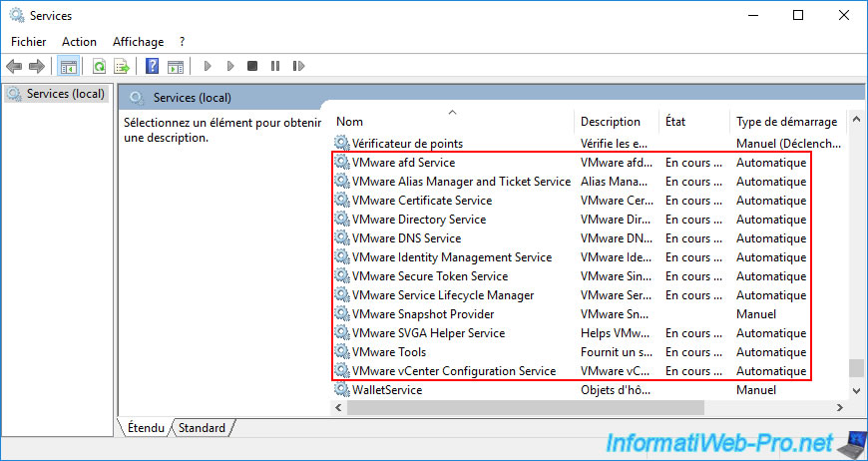868x461 pixels.
Task: Select VMware vCenter Configuration Service
Action: pyautogui.click(x=589, y=371)
